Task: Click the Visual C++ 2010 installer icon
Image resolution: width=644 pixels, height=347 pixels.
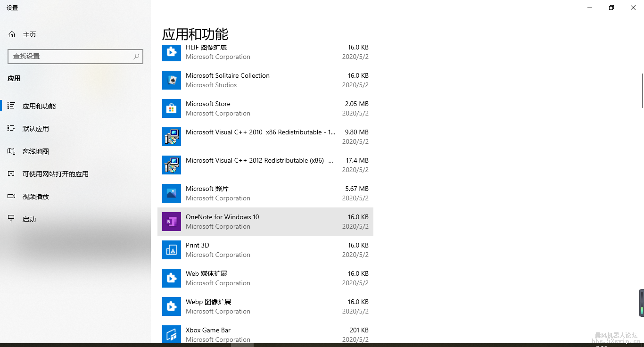Action: coord(172,137)
